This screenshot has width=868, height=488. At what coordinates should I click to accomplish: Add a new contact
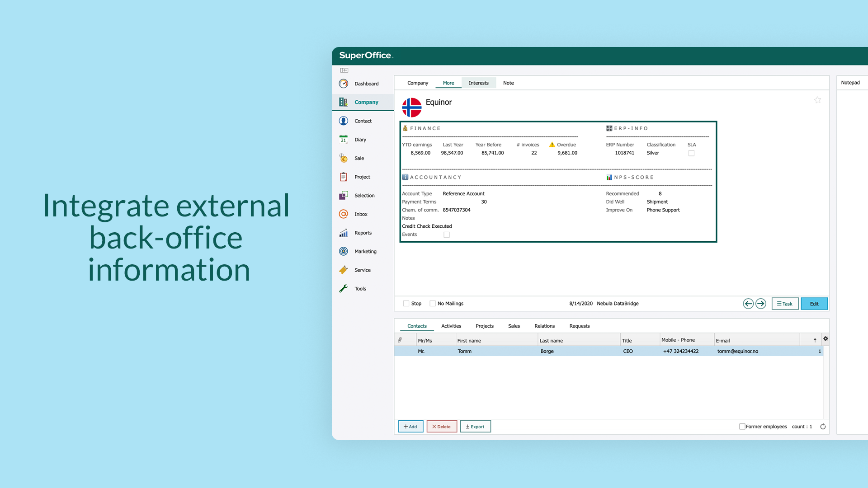click(410, 427)
